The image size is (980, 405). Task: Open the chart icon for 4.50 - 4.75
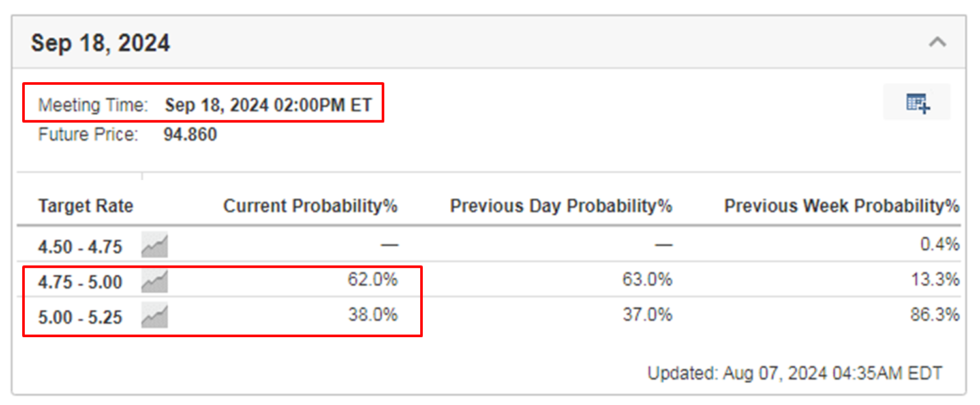click(155, 246)
